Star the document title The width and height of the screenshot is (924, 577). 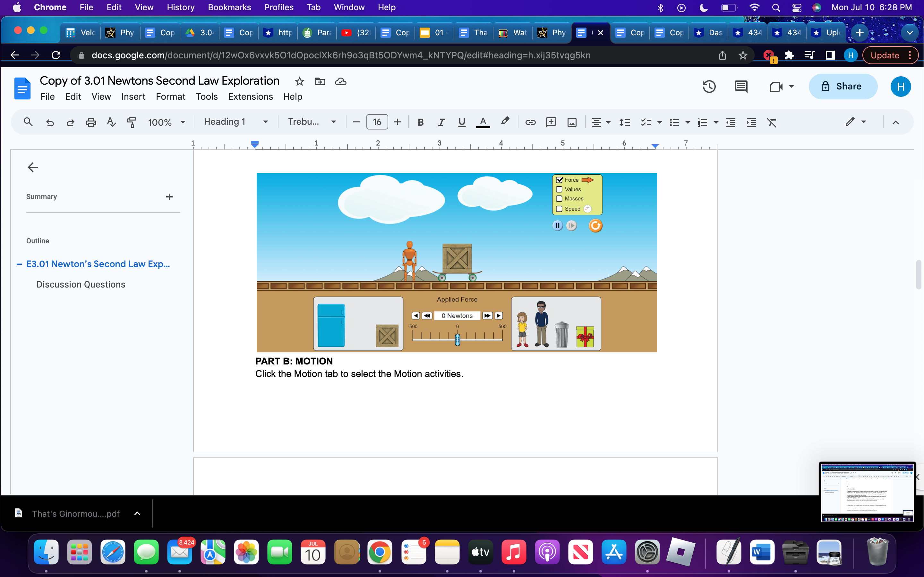coord(299,81)
